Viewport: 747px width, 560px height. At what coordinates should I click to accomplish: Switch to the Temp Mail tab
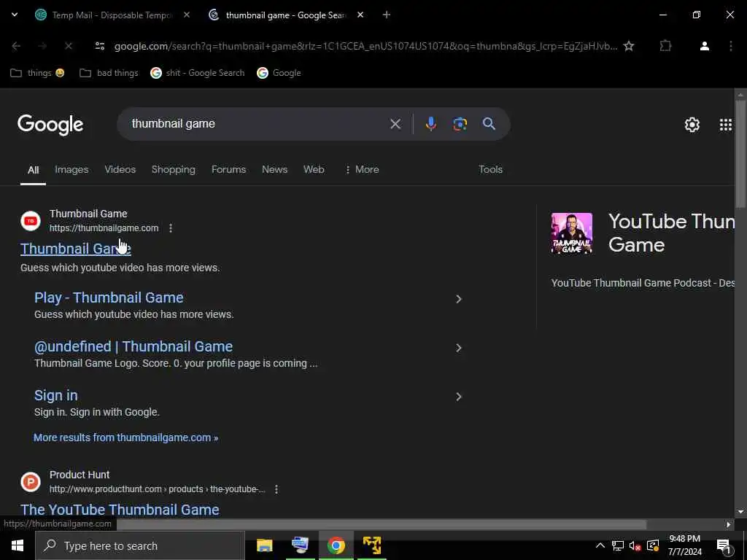pyautogui.click(x=112, y=15)
